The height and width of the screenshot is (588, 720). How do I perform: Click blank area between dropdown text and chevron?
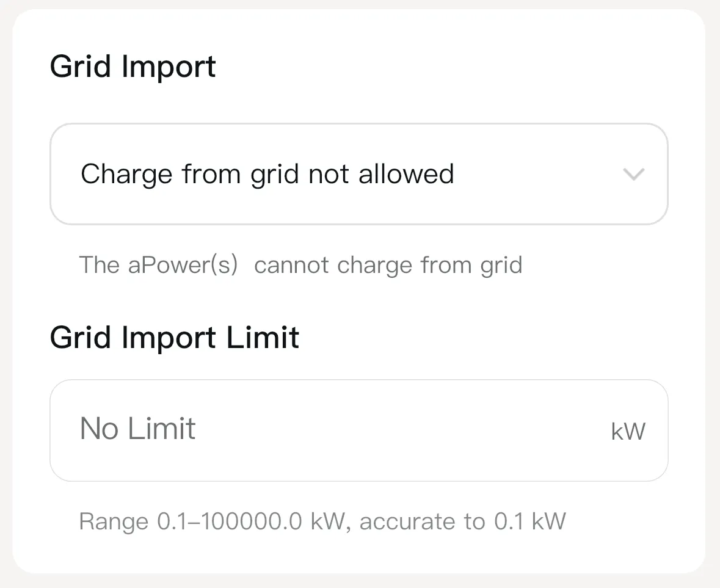537,175
